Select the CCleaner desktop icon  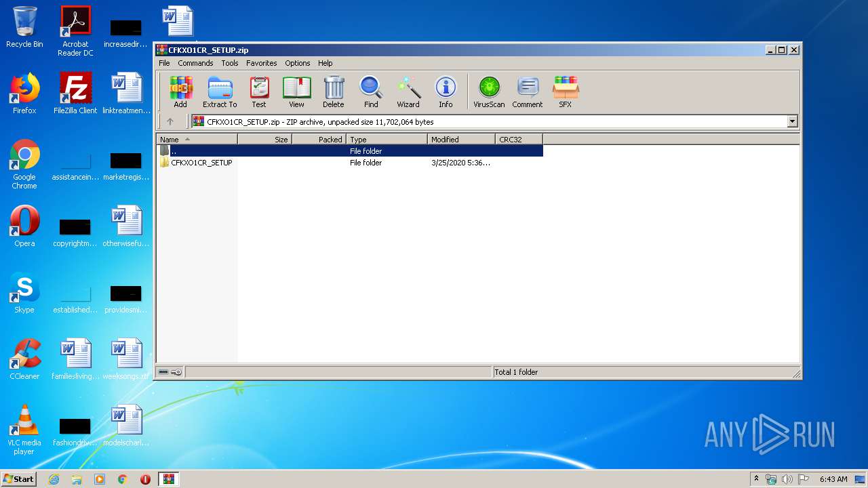(24, 359)
